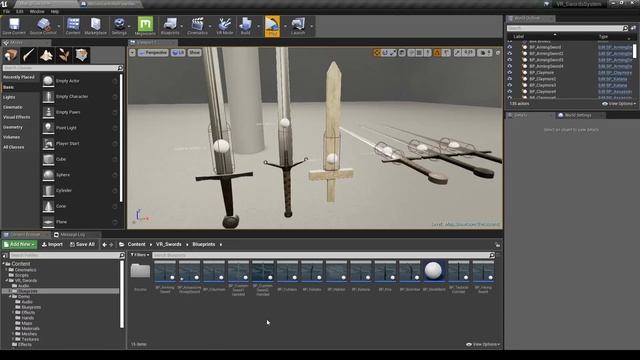Click the Lit view mode button
The height and width of the screenshot is (360, 640).
[178, 53]
